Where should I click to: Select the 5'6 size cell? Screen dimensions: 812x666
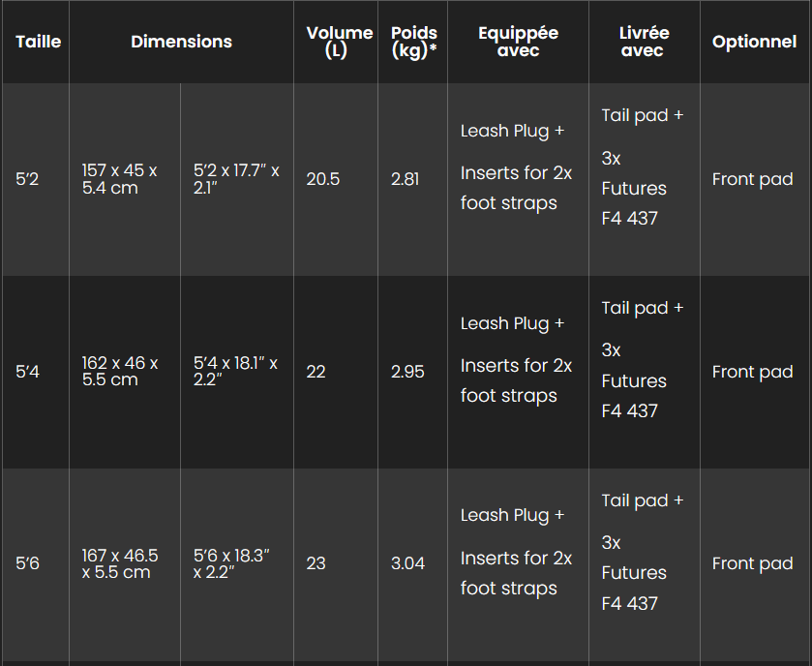pos(27,563)
